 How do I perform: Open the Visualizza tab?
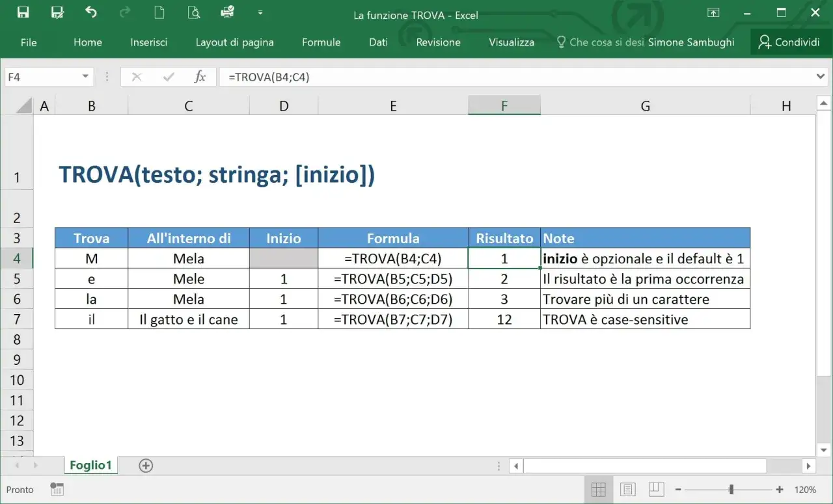pyautogui.click(x=512, y=42)
